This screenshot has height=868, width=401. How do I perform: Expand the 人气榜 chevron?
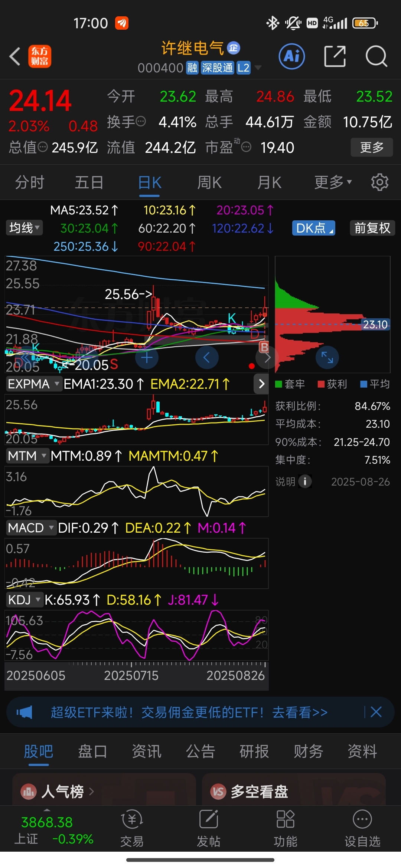point(91,792)
